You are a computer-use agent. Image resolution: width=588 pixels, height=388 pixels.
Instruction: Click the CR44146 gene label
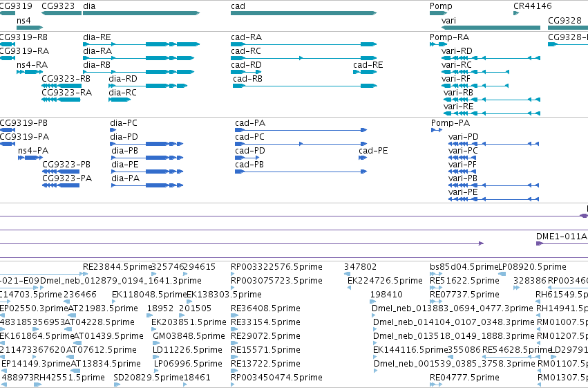(x=533, y=6)
